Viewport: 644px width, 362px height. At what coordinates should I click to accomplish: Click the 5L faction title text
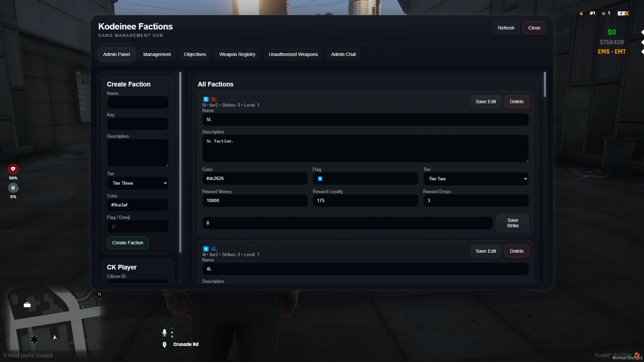(x=214, y=99)
